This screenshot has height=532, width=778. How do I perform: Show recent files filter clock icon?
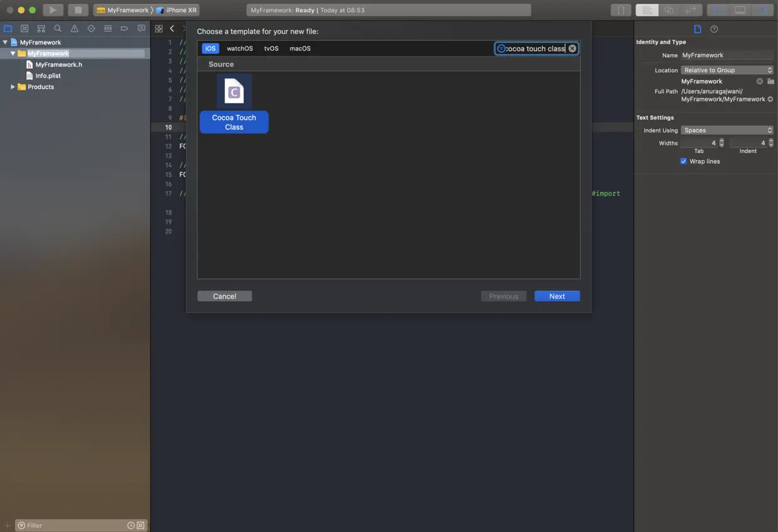131,525
